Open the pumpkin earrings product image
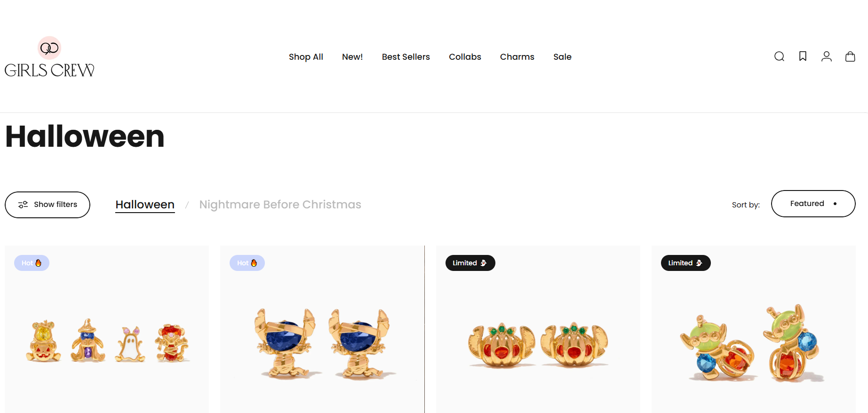 point(538,329)
